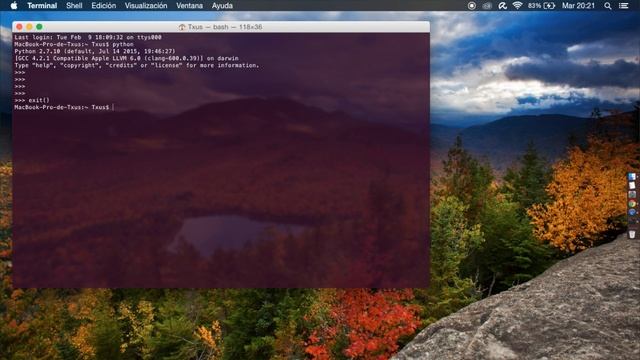
Task: Open Google Chrome from the Dock
Action: click(632, 204)
